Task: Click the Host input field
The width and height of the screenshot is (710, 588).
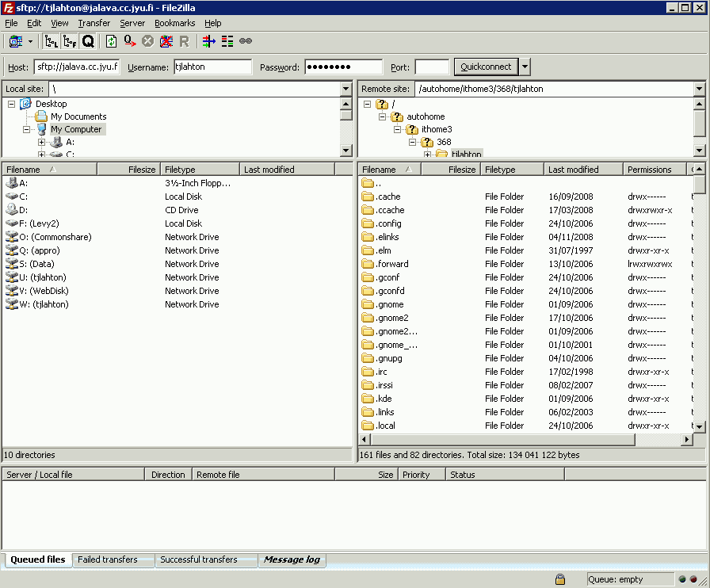Action: pyautogui.click(x=77, y=67)
